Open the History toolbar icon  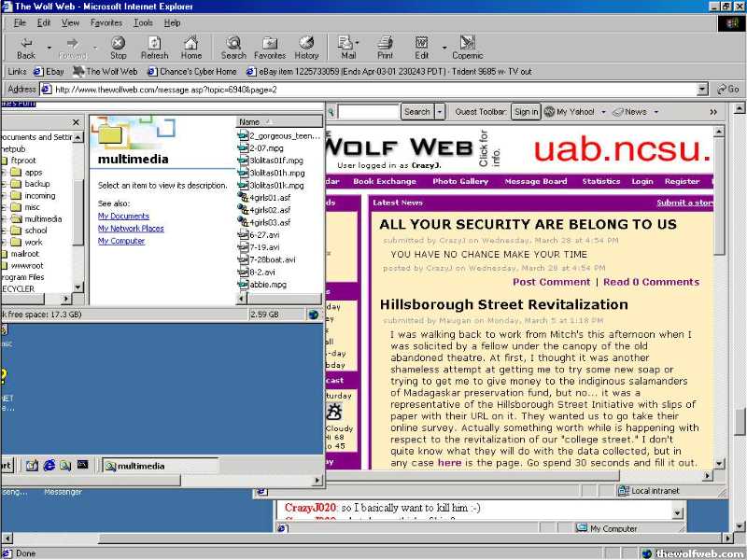click(x=306, y=47)
